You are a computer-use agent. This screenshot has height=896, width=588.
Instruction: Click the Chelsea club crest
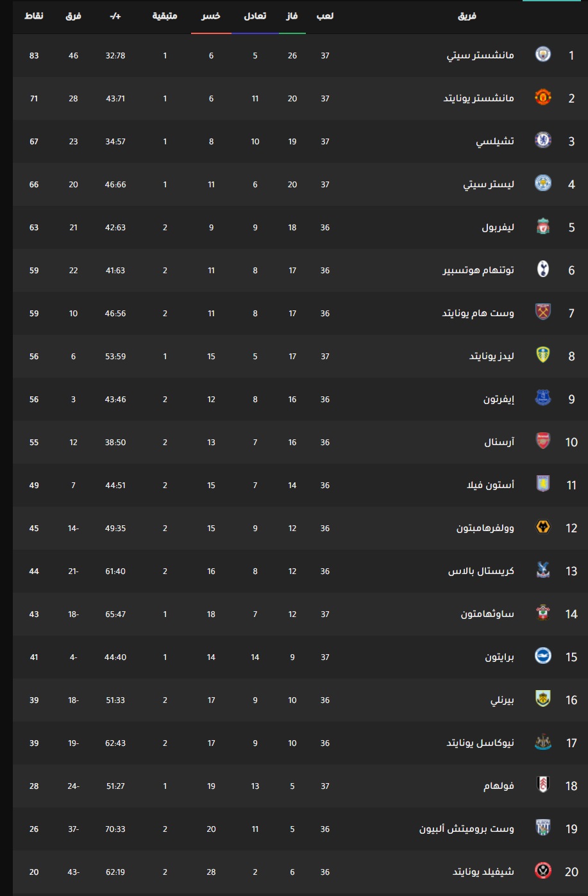pyautogui.click(x=543, y=141)
